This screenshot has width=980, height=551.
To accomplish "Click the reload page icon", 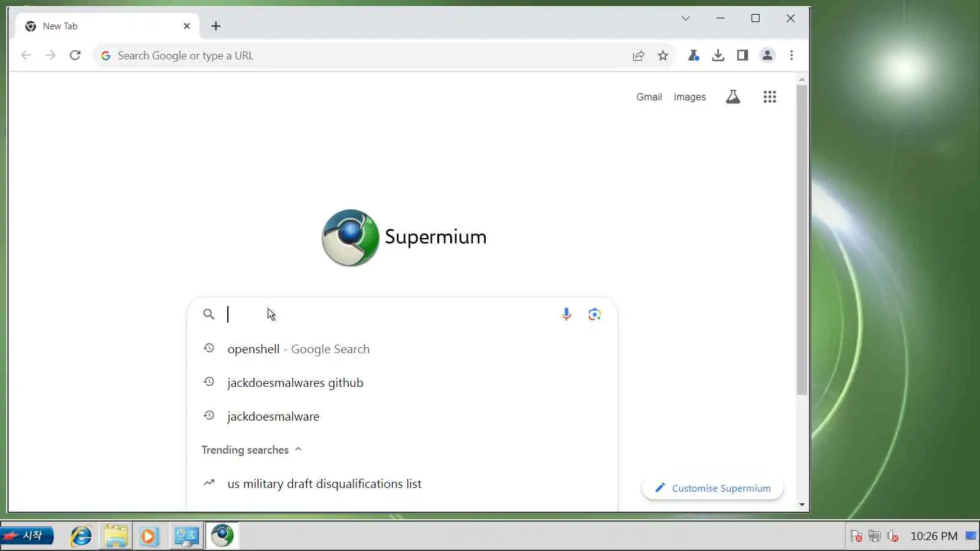I will tap(75, 55).
